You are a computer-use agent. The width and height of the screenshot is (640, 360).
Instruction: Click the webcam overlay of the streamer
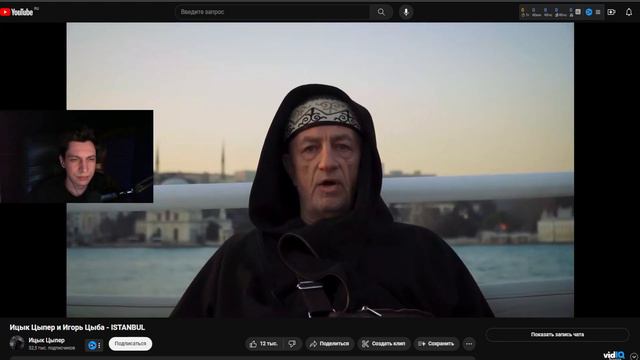pyautogui.click(x=77, y=156)
